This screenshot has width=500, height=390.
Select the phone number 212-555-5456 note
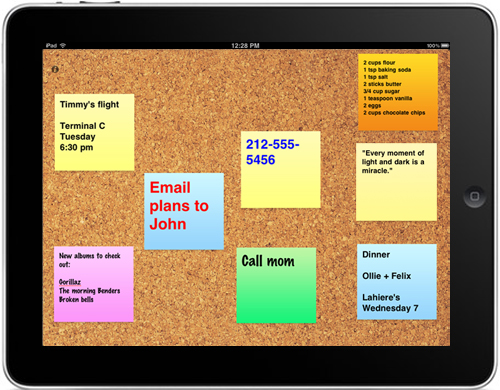pyautogui.click(x=280, y=169)
